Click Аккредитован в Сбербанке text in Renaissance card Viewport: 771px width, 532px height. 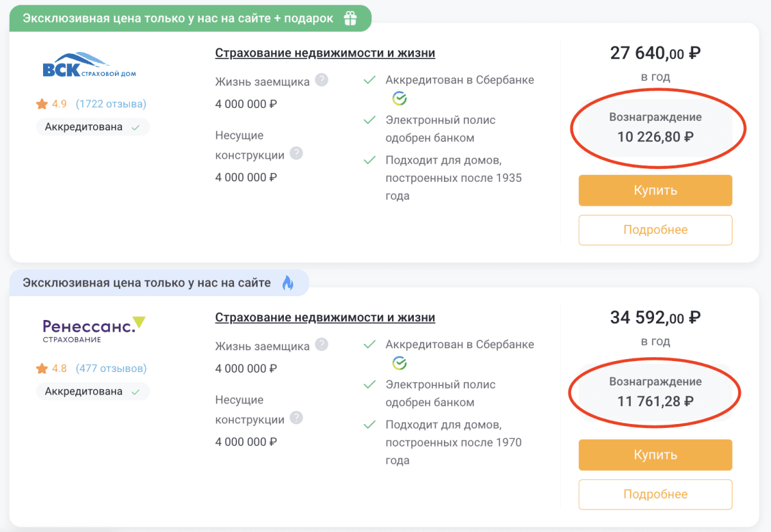click(460, 344)
